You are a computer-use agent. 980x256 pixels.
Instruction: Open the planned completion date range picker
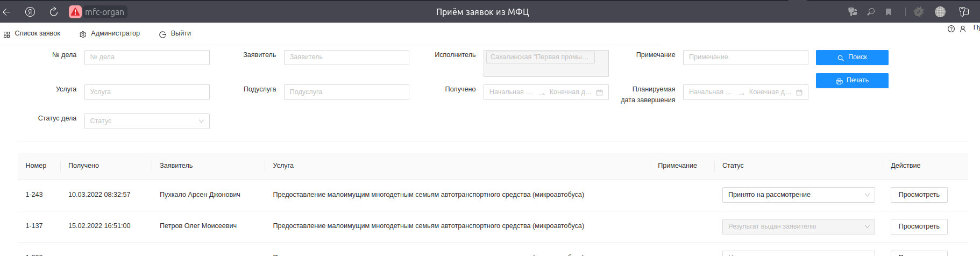tap(745, 92)
